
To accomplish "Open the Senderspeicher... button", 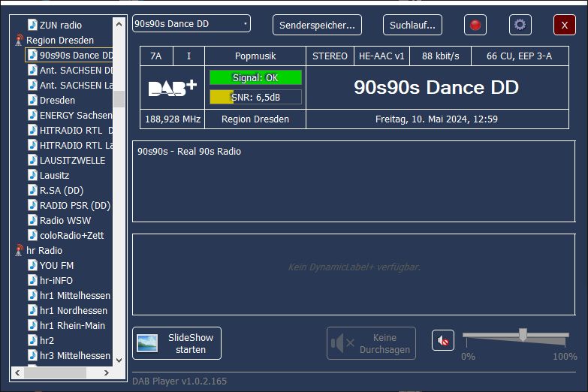I will point(317,25).
